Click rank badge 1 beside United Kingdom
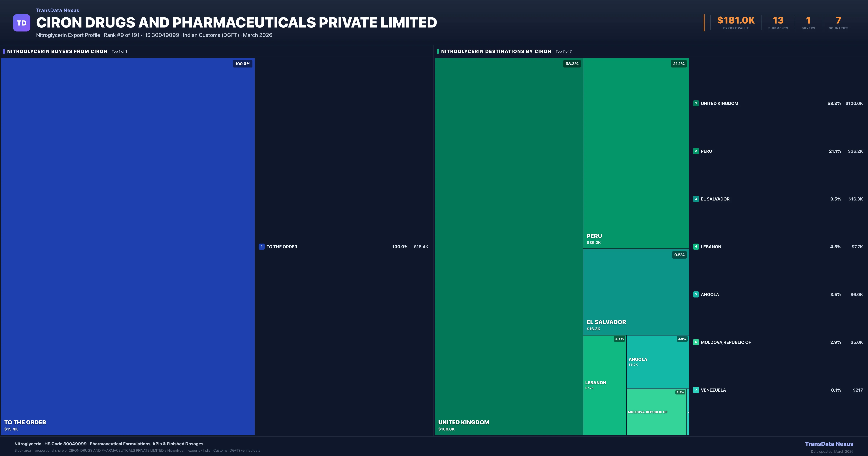The width and height of the screenshot is (868, 456). [696, 103]
